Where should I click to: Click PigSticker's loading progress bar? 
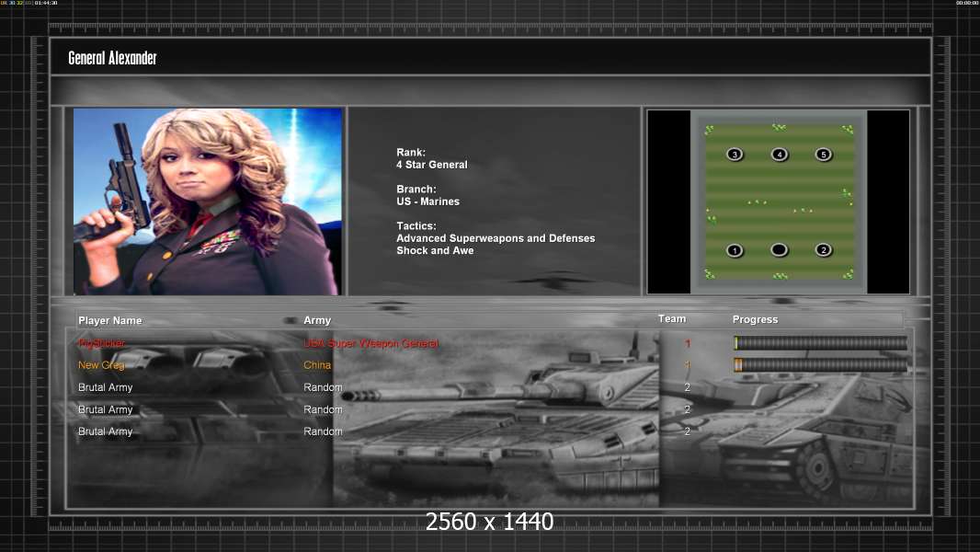point(821,342)
